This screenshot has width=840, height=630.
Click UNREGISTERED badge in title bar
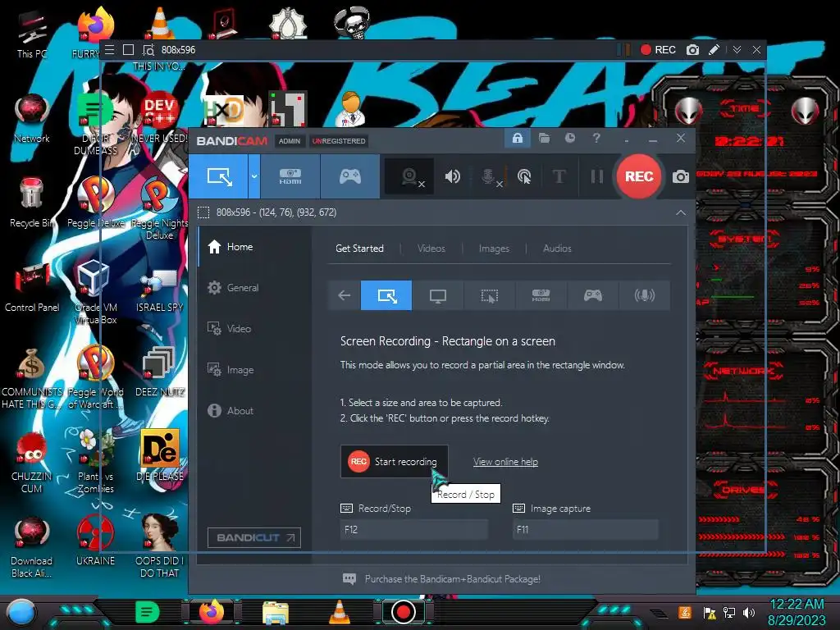click(x=339, y=141)
